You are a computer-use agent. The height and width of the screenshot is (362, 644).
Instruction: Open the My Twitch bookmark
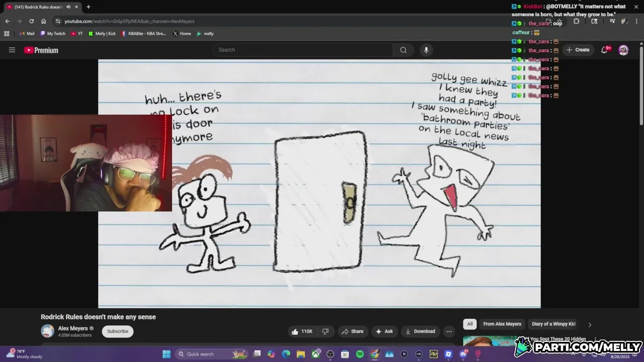[53, 34]
